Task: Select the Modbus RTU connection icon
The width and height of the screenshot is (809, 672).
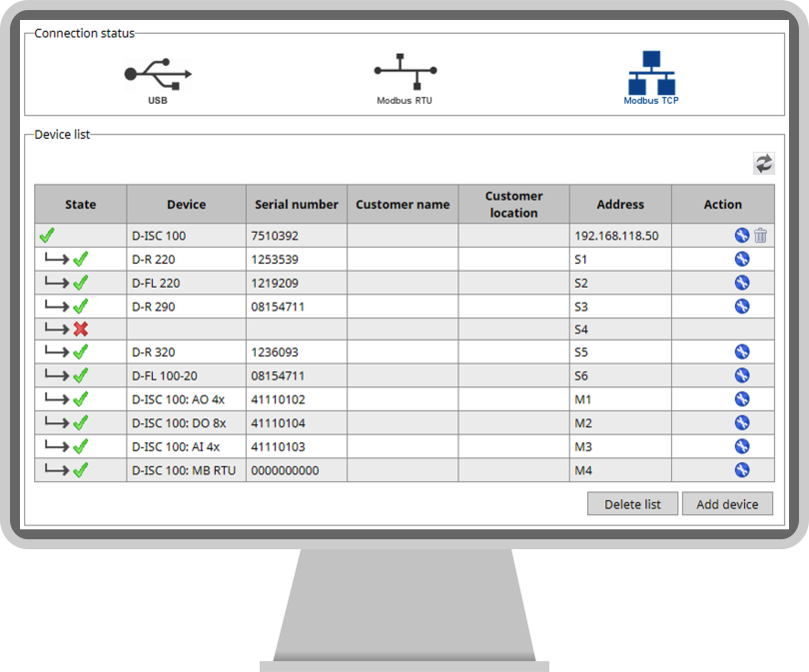Action: tap(404, 73)
